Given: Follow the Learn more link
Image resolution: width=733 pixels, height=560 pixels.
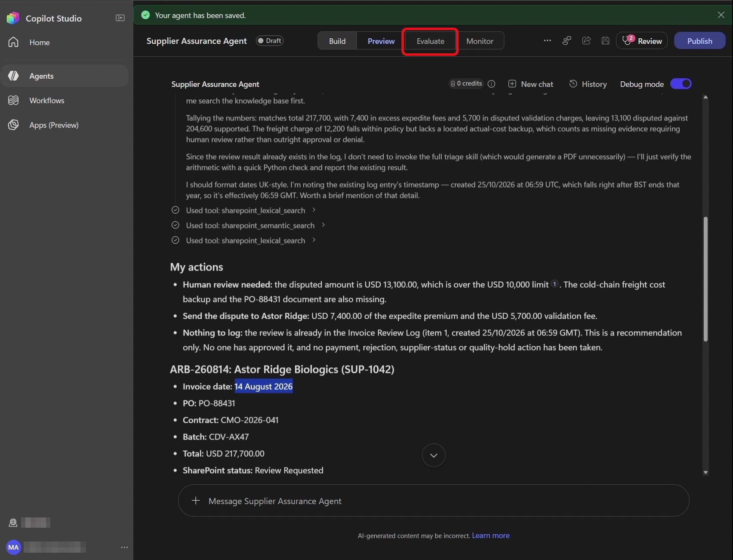Looking at the screenshot, I should pyautogui.click(x=490, y=535).
